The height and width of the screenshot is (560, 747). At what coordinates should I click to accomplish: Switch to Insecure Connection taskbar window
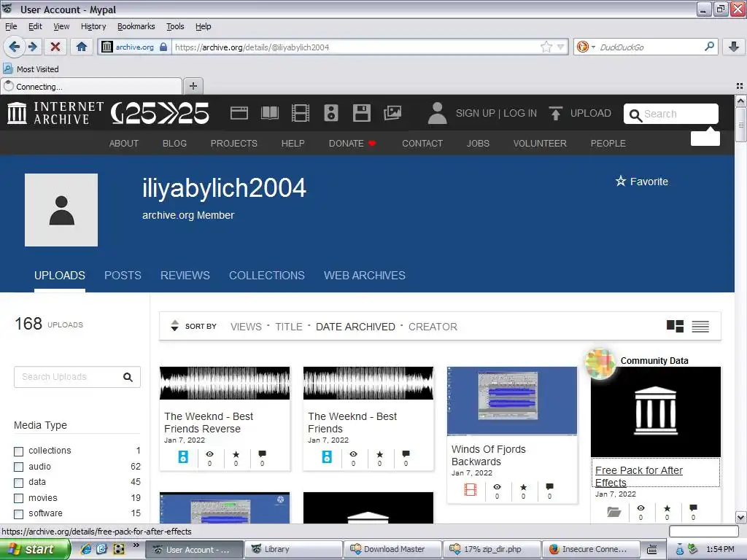[x=589, y=550]
